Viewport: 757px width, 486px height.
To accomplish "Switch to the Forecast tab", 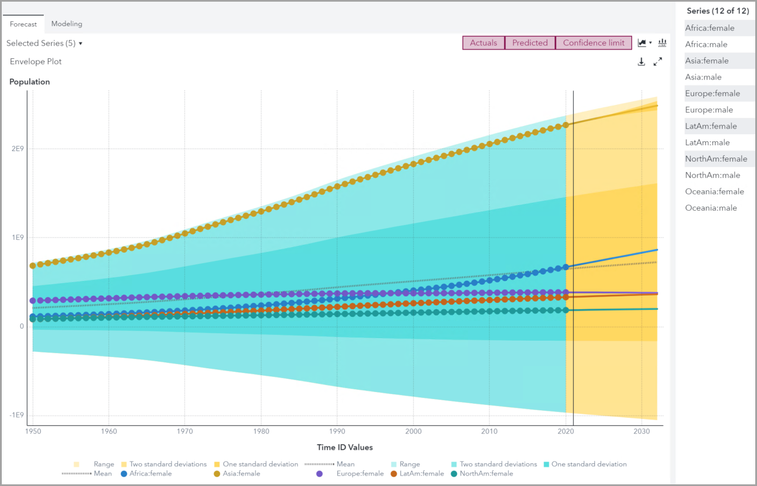I will click(23, 24).
